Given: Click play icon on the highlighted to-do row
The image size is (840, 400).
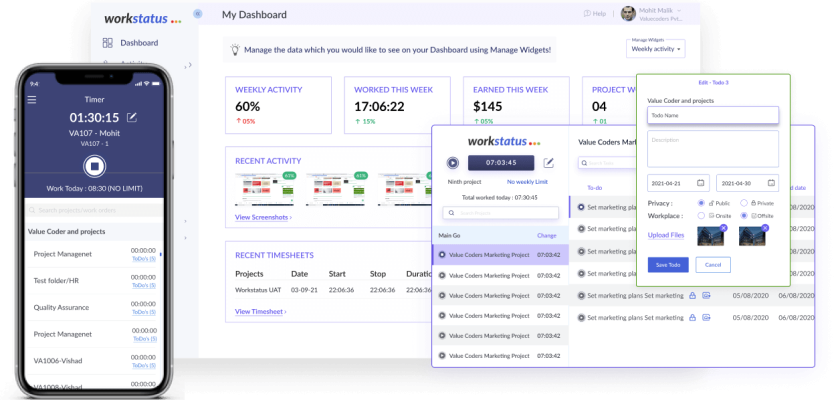Looking at the screenshot, I should [x=581, y=207].
